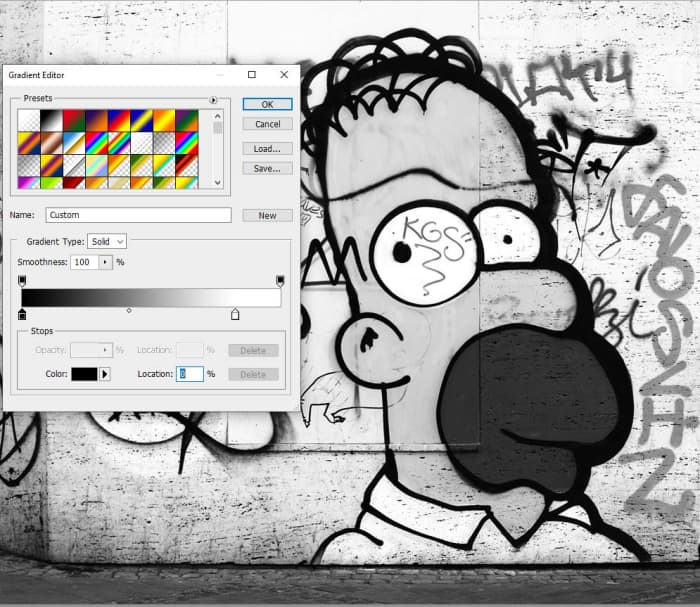The image size is (700, 607).
Task: Pick the orange-yellow-orange gradient preset
Action: point(164,121)
